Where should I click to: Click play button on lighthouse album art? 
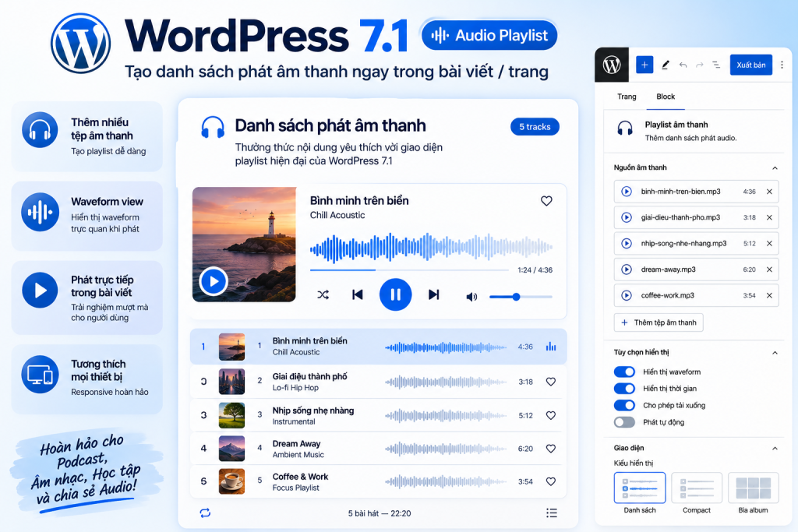point(214,280)
